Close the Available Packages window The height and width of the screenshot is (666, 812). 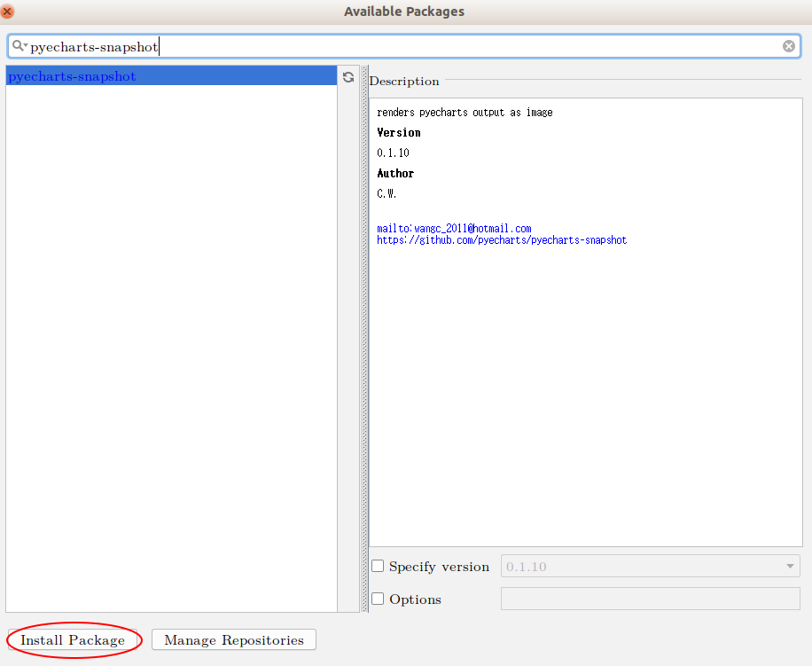(x=8, y=12)
